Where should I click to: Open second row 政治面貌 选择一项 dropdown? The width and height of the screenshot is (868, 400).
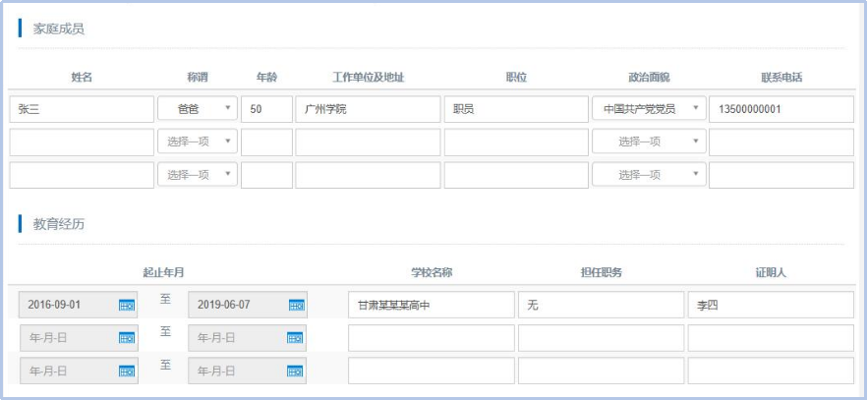[x=649, y=142]
